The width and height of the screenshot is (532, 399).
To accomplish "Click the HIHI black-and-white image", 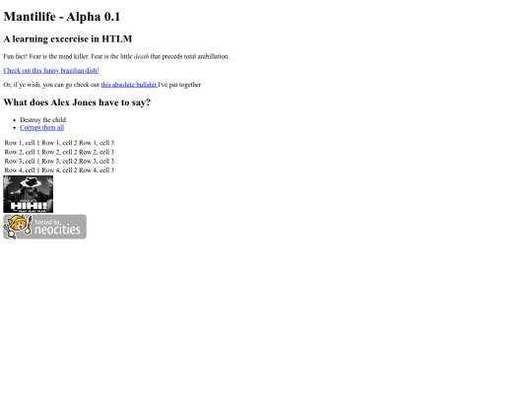I will coord(29,194).
